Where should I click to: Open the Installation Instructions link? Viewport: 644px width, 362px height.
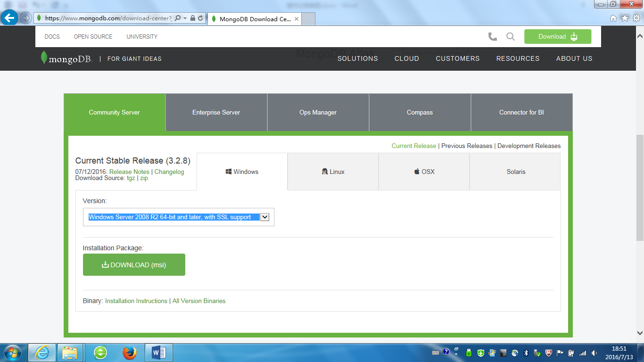pyautogui.click(x=136, y=301)
